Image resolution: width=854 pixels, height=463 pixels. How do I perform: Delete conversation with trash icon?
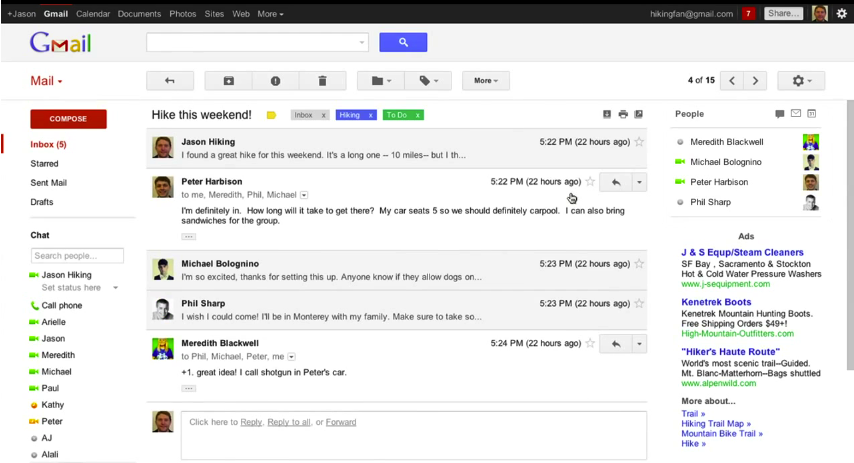coord(322,81)
